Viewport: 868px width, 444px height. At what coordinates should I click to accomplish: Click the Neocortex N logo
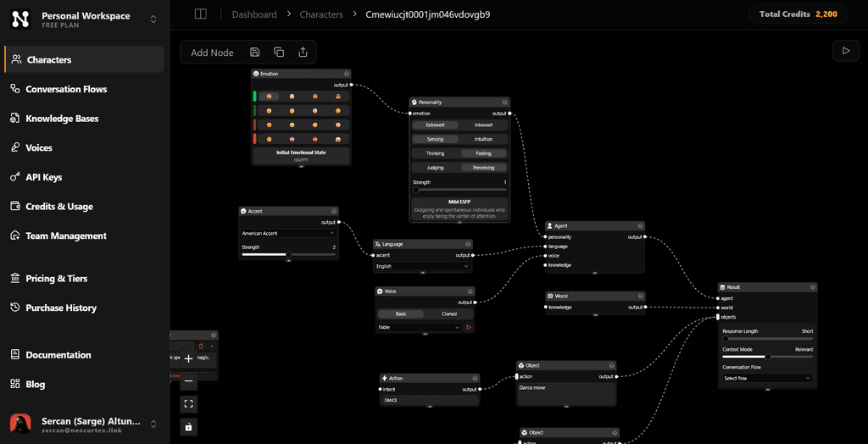coord(21,19)
